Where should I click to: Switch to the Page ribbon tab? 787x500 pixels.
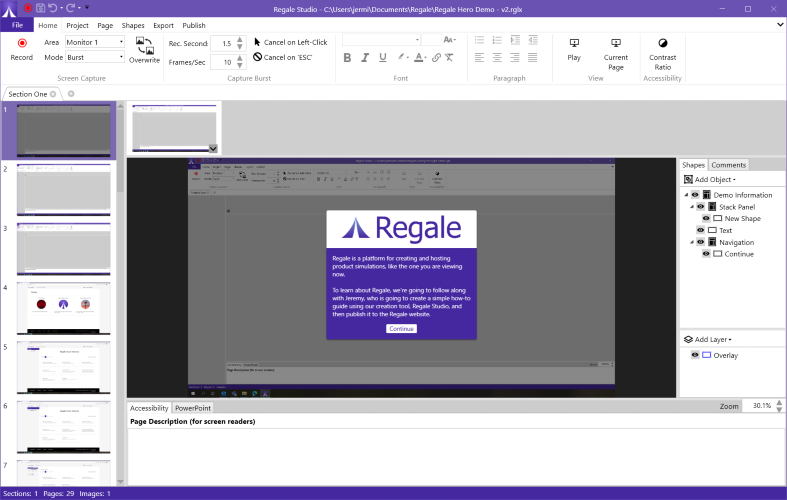click(105, 25)
